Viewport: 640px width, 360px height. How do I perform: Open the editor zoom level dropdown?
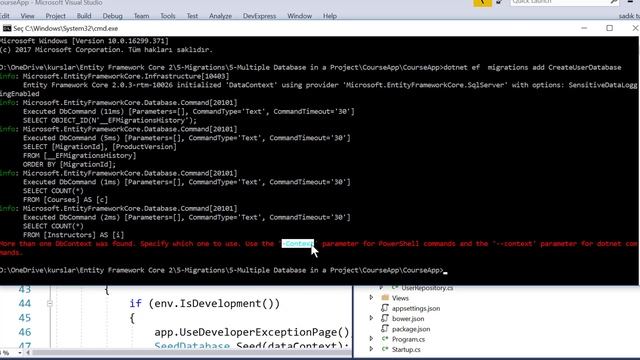(x=19, y=353)
